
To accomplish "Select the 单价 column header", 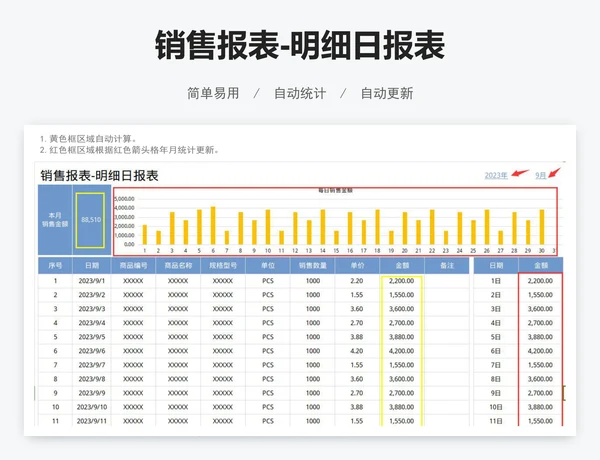I will point(357,266).
